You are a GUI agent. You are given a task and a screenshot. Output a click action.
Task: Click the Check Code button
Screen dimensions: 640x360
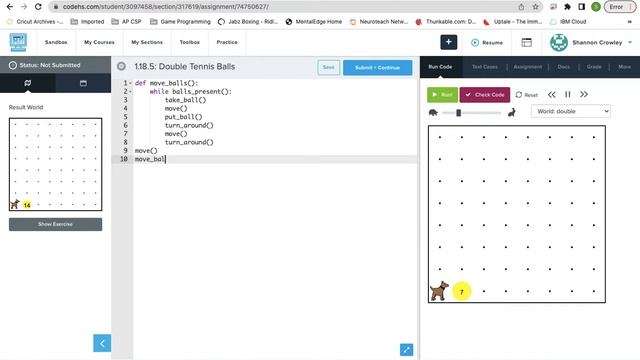pyautogui.click(x=485, y=95)
